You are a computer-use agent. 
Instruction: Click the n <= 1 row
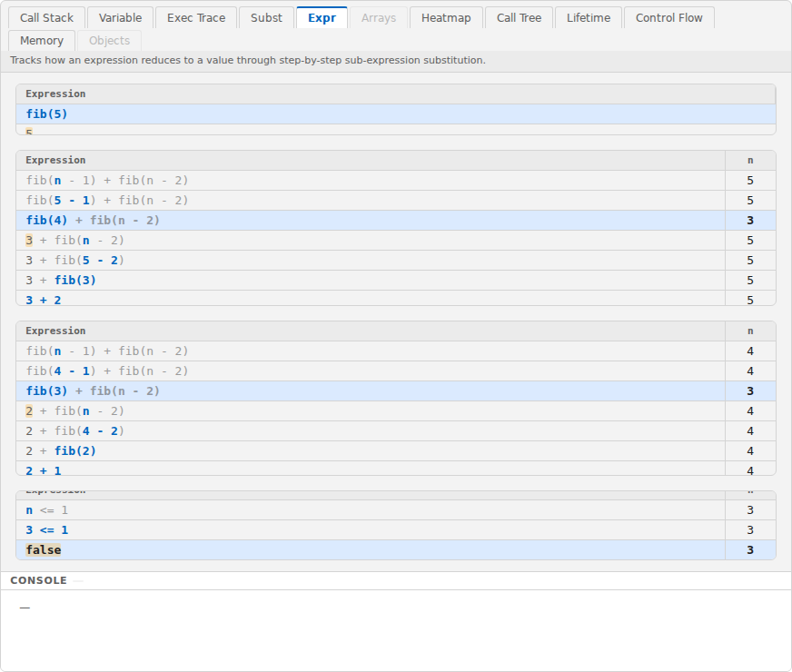pyautogui.click(x=395, y=510)
